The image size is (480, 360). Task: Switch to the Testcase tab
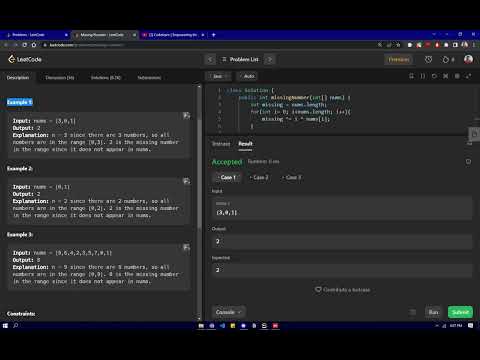(221, 144)
